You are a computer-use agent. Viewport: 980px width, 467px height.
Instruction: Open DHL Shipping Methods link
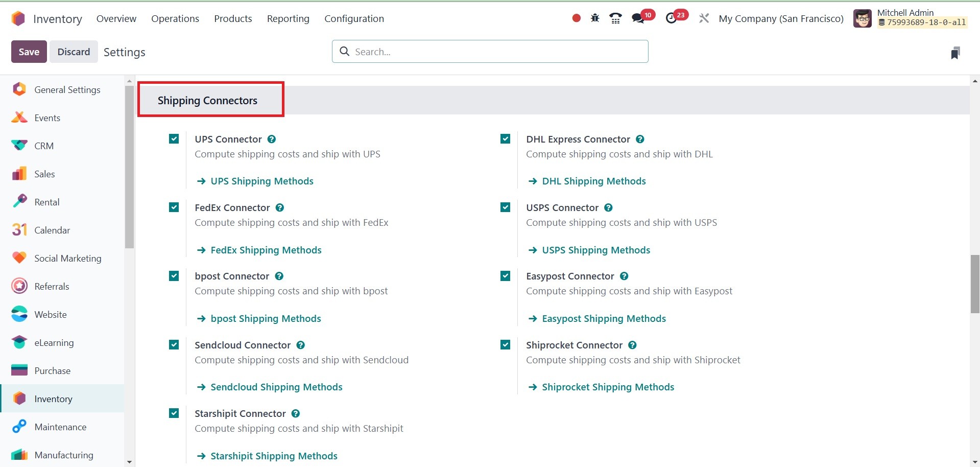click(587, 181)
